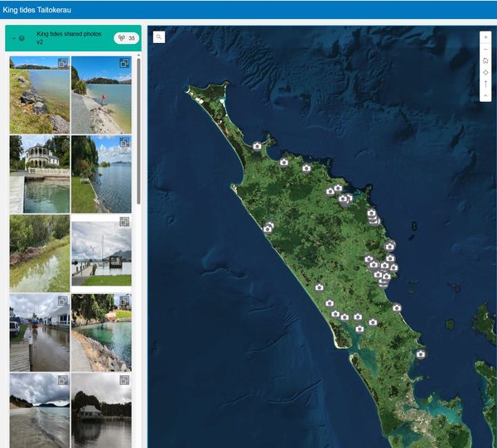The width and height of the screenshot is (497, 448).
Task: Reset map compass to north
Action: coord(485,84)
